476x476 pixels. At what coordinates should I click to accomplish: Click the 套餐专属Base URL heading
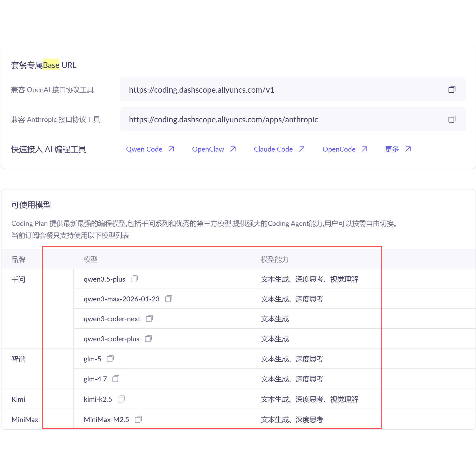tap(44, 65)
